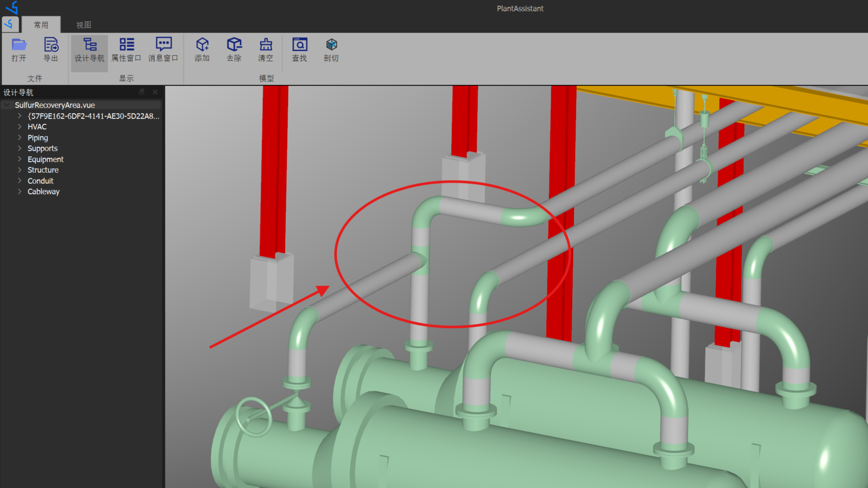Select the Cableway tree item
Image resolution: width=868 pixels, height=488 pixels.
pos(43,191)
